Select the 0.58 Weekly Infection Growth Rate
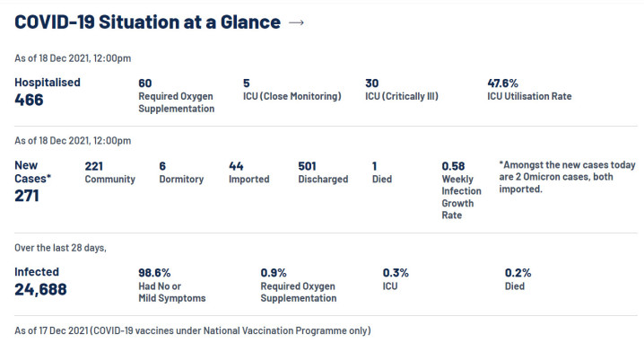This screenshot has width=644, height=343. [x=461, y=190]
